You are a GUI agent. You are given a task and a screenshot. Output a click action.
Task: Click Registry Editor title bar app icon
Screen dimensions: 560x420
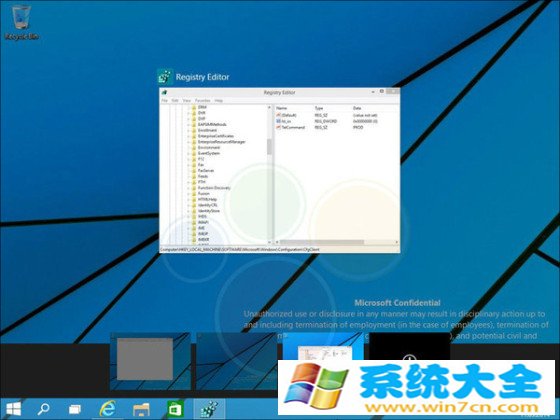[x=164, y=92]
